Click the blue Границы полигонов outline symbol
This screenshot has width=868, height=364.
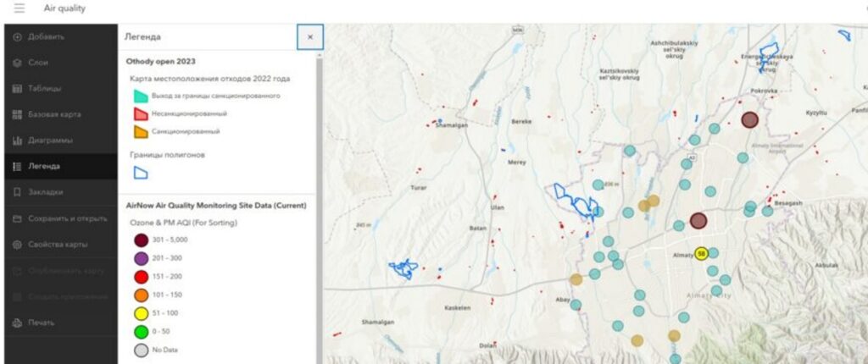[x=141, y=173]
